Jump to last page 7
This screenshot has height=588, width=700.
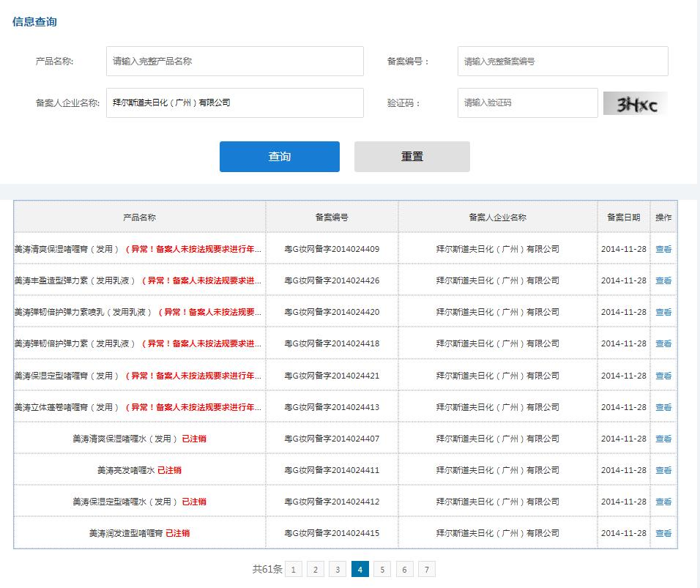tap(427, 570)
